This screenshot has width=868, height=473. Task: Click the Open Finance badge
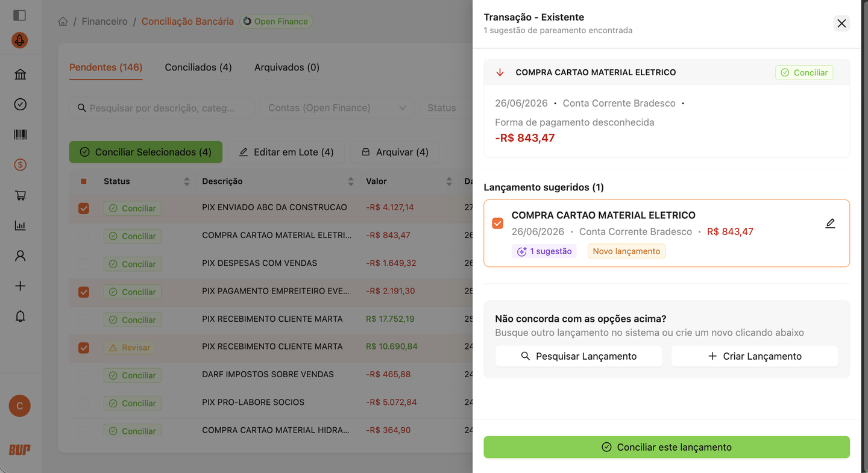pyautogui.click(x=276, y=22)
